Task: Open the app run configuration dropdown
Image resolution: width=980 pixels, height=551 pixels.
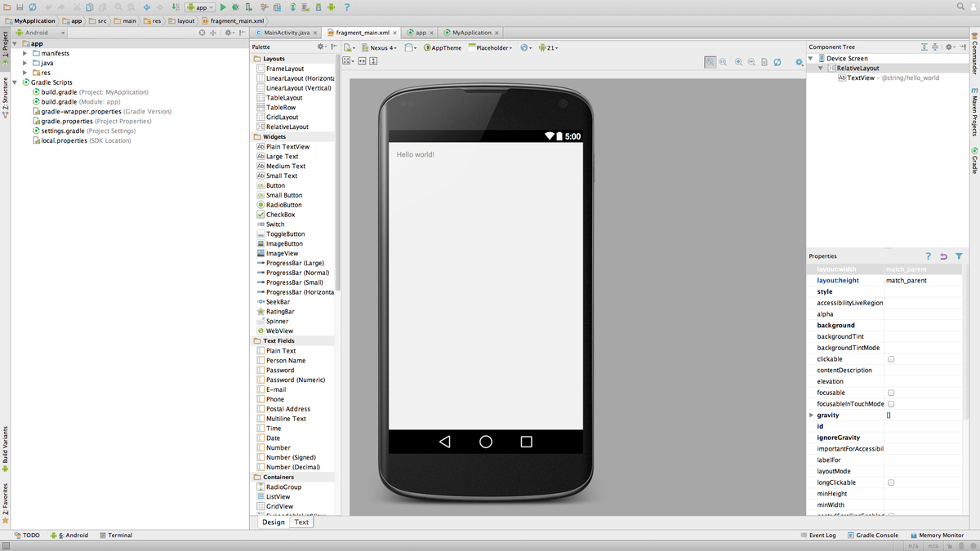Action: 199,7
